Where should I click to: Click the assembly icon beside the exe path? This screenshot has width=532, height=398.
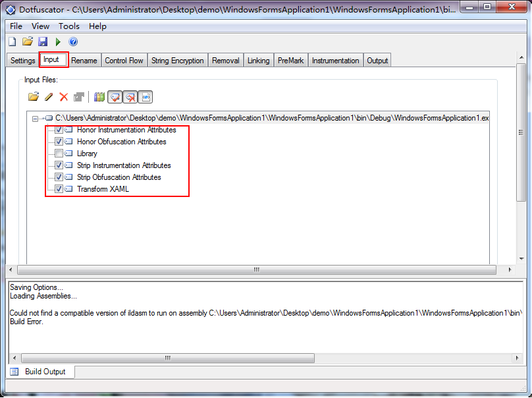coord(49,118)
